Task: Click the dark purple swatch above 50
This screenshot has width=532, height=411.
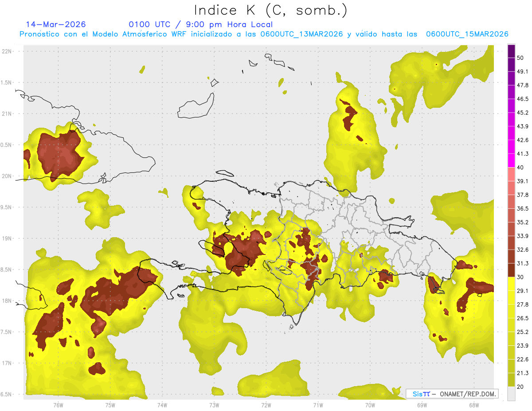Action: tap(512, 51)
